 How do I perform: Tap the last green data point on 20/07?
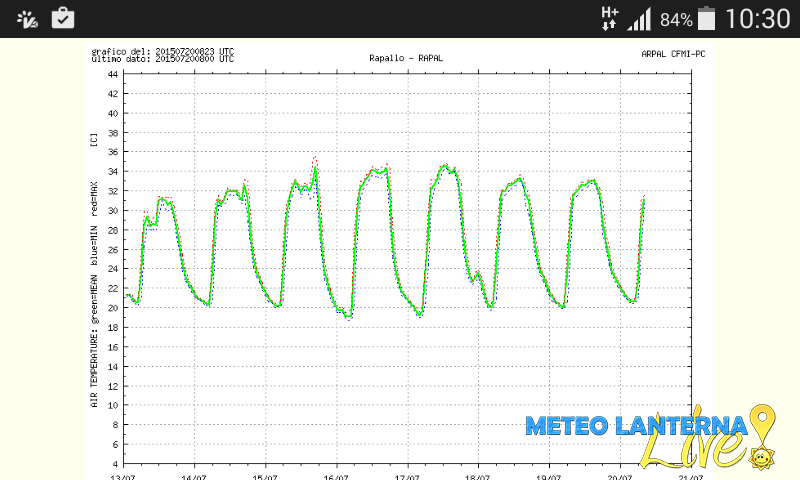pos(644,199)
